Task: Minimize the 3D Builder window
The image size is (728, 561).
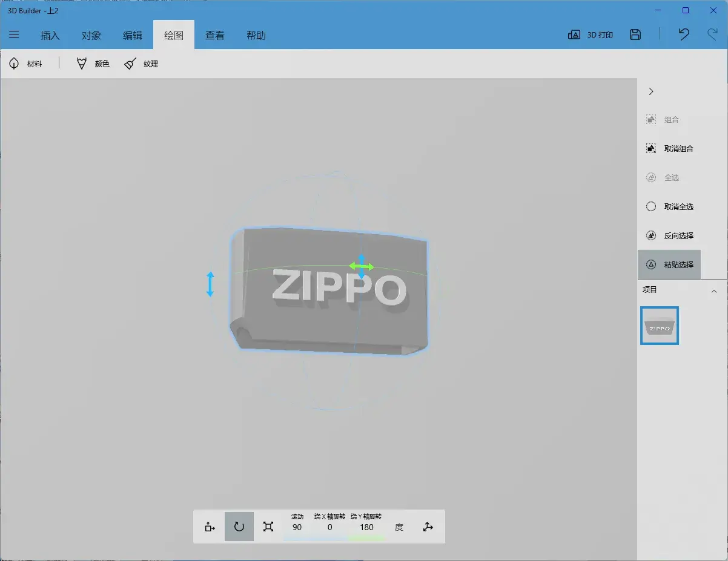Action: 658,10
